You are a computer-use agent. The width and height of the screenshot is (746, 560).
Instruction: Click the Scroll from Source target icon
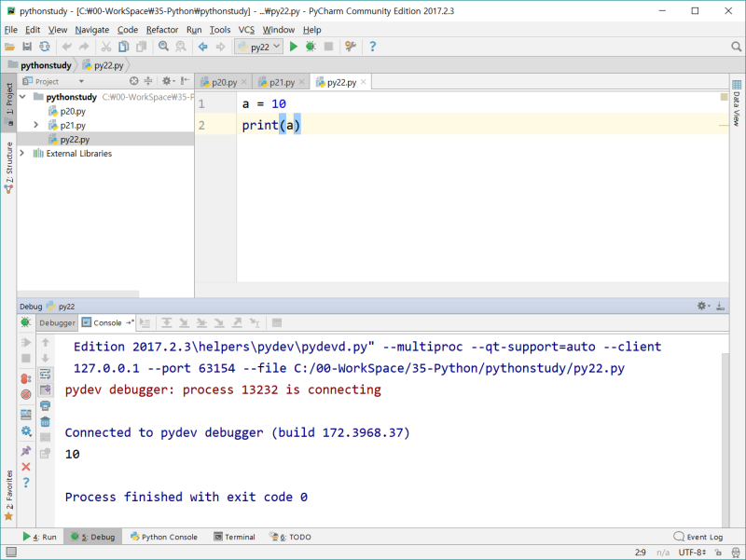(133, 81)
